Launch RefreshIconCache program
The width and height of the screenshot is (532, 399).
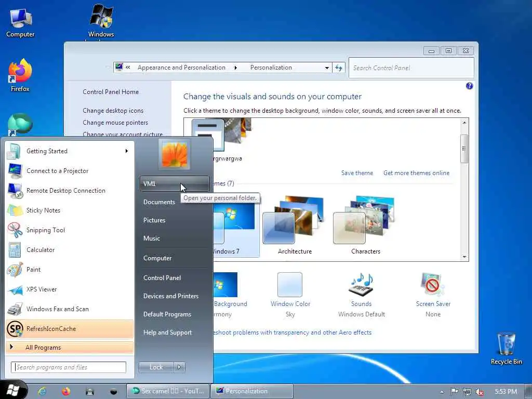pyautogui.click(x=70, y=329)
